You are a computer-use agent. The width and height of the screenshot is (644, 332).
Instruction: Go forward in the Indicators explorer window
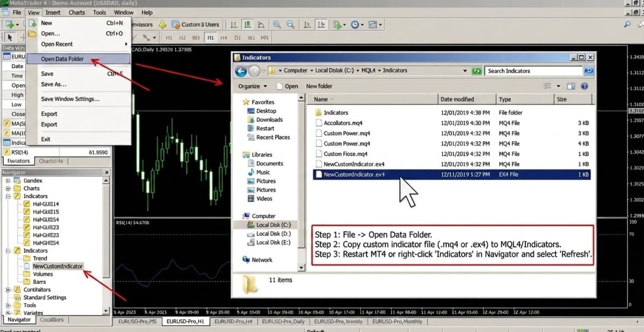coord(254,71)
